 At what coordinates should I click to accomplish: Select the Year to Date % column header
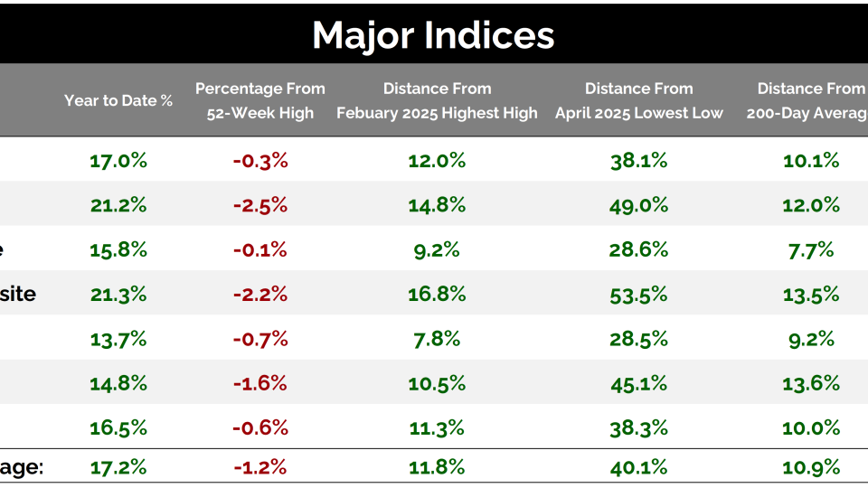pyautogui.click(x=118, y=100)
